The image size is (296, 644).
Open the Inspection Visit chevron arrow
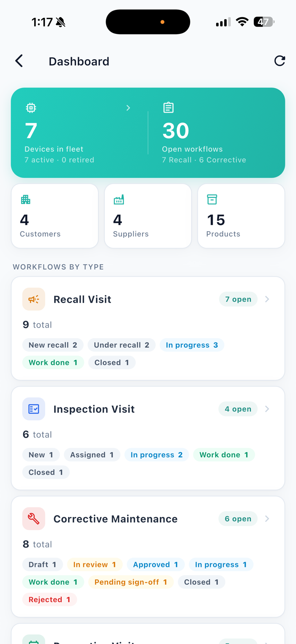coord(267,409)
